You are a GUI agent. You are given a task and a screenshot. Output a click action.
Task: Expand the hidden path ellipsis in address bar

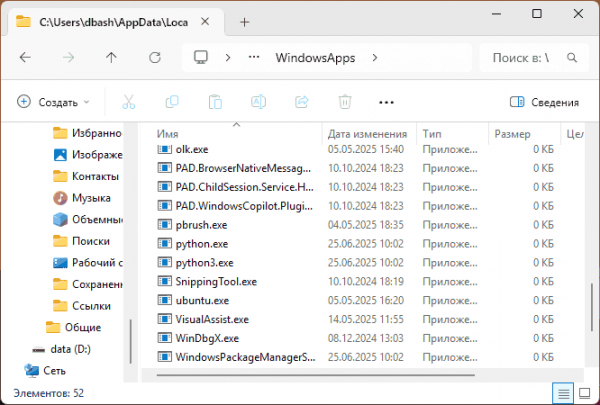tap(254, 57)
